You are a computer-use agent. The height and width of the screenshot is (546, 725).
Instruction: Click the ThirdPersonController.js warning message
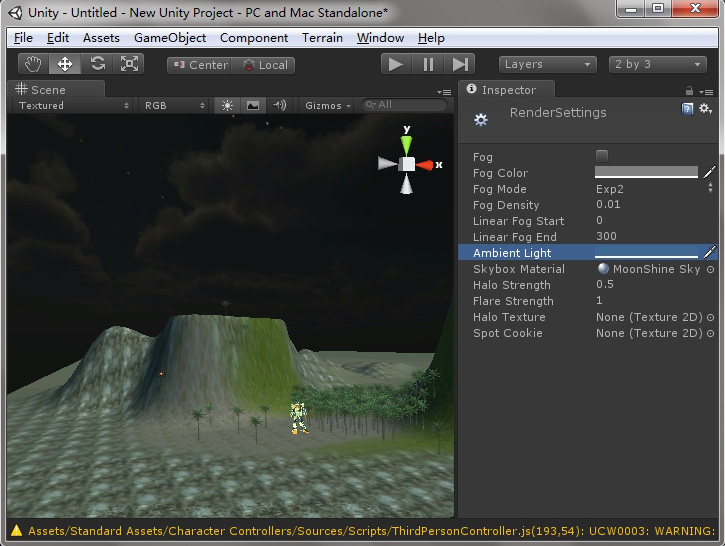pos(372,531)
